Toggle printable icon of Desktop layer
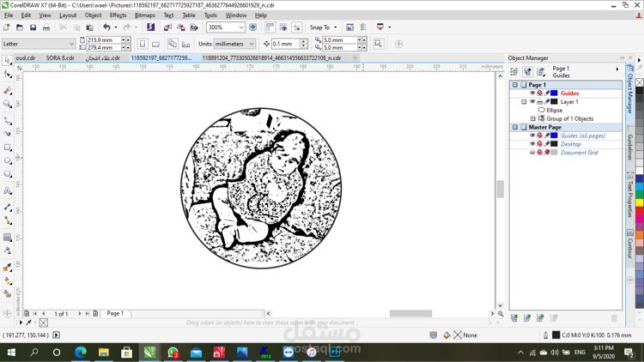The height and width of the screenshot is (362, 644). [x=540, y=144]
